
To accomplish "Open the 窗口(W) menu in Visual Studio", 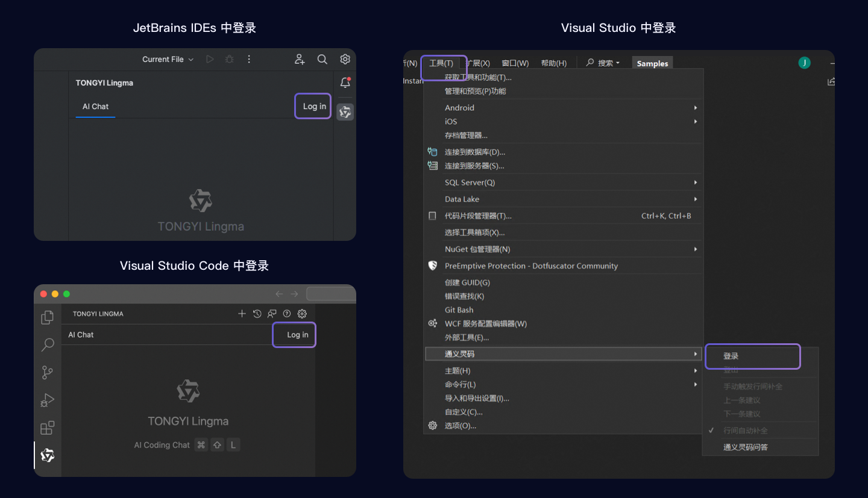I will pos(515,63).
